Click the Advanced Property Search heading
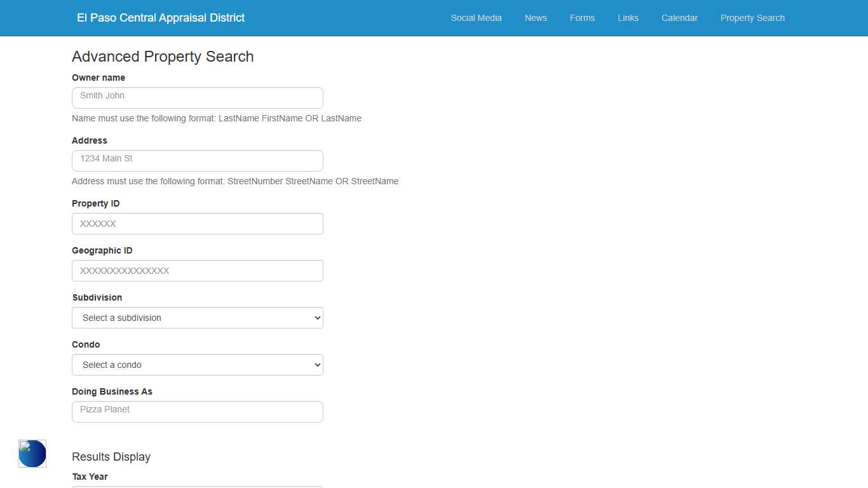Screen dimensions: 868x488 163,57
